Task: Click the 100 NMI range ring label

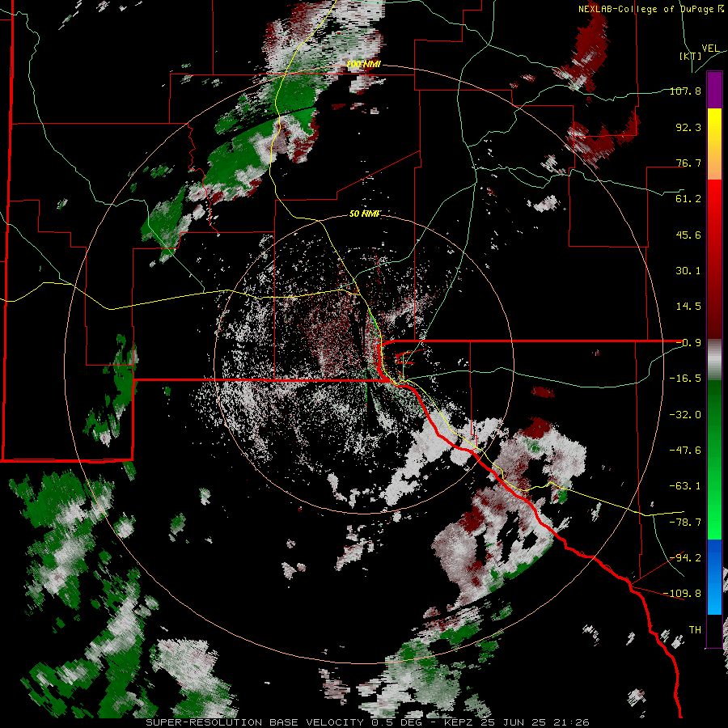Action: (363, 64)
